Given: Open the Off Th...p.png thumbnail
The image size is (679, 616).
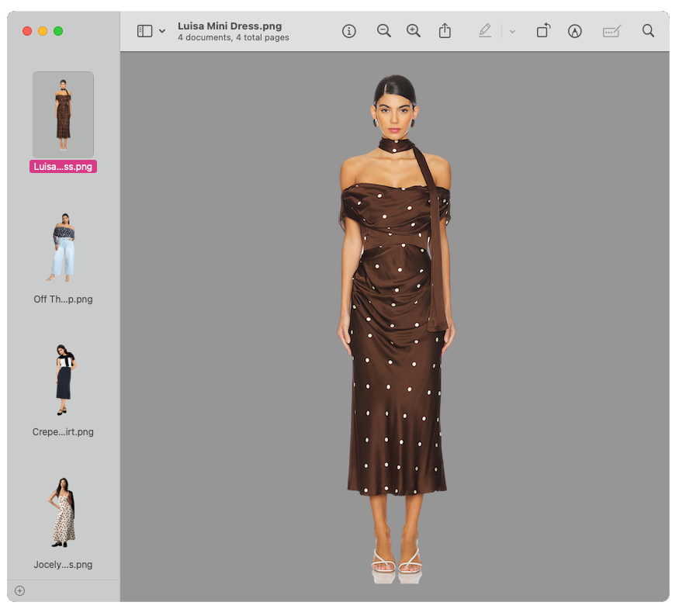Looking at the screenshot, I should 63,247.
